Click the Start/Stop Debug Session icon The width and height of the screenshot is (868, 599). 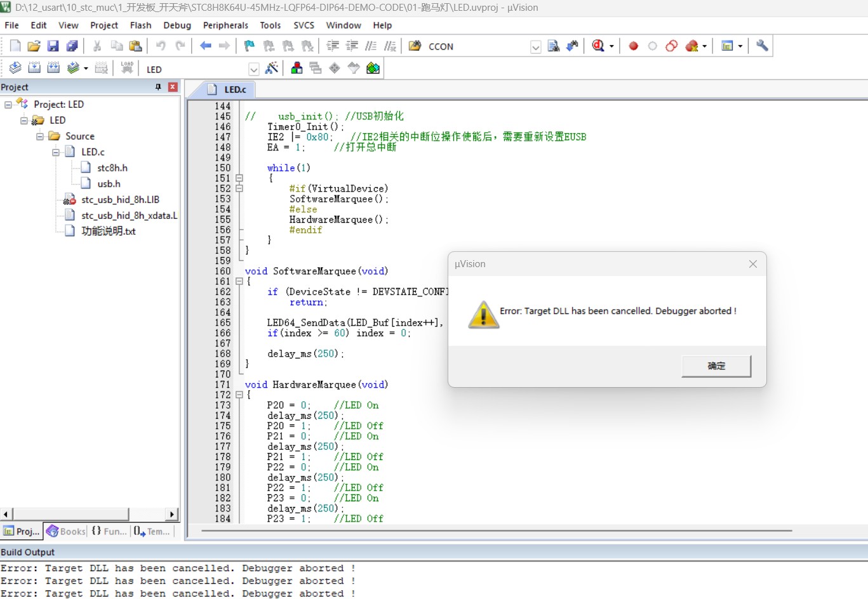pos(598,46)
